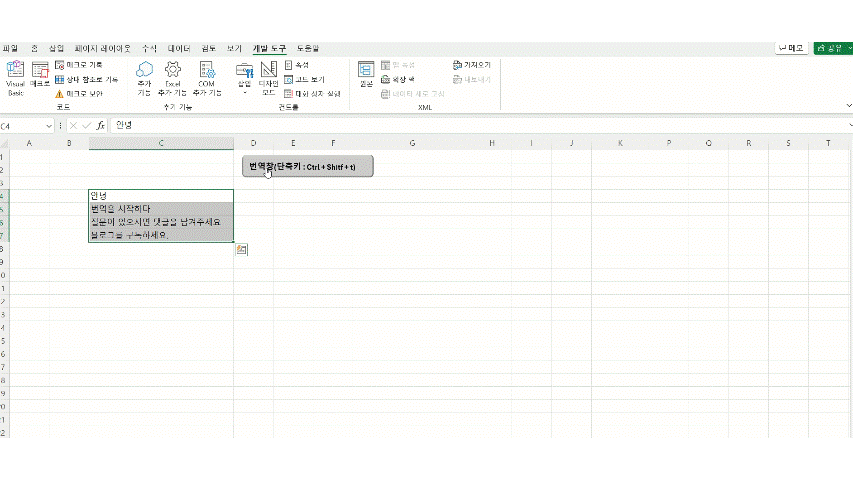Select cell containing 번역을 시작하다
The height and width of the screenshot is (480, 853).
(x=161, y=209)
